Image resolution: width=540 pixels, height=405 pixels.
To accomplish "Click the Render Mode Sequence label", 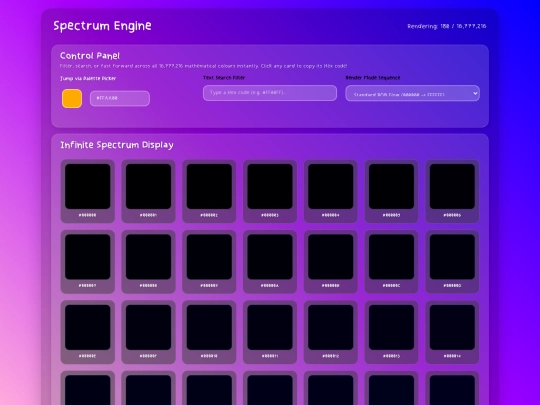I will coord(373,78).
